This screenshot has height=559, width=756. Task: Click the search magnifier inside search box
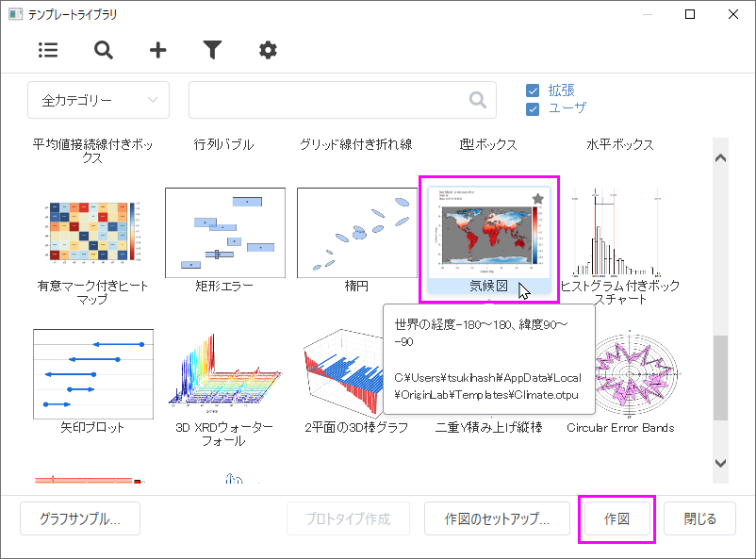point(477,100)
